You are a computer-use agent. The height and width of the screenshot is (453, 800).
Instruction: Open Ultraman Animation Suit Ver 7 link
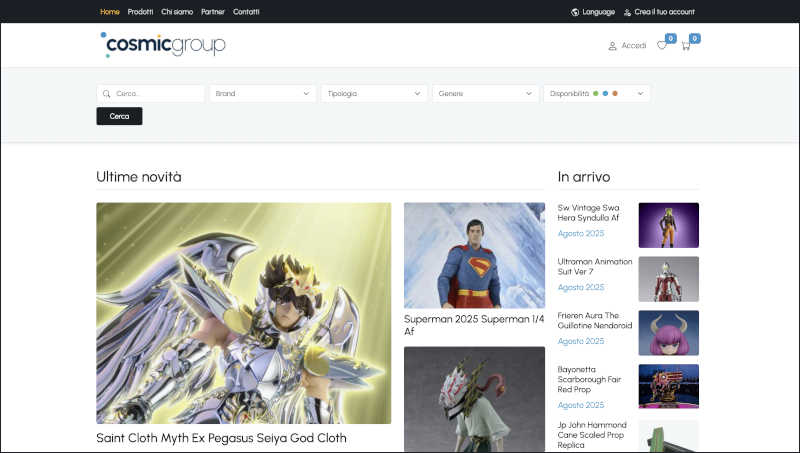(x=595, y=266)
